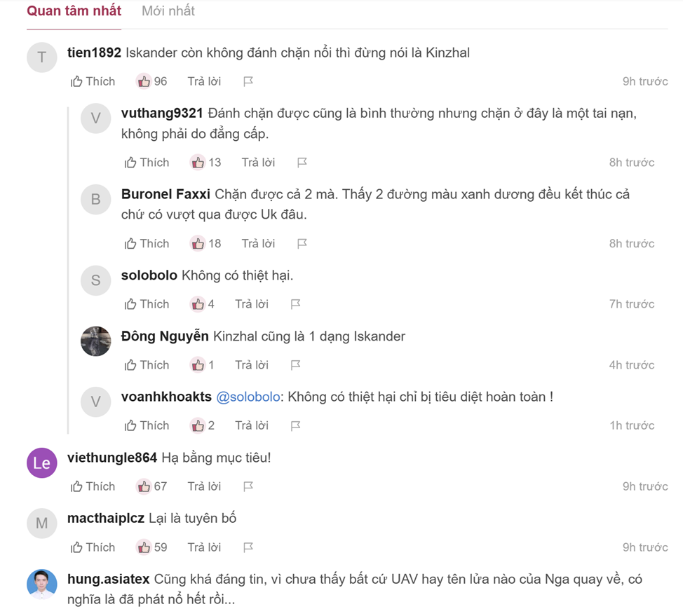Image resolution: width=683 pixels, height=616 pixels.
Task: Flag macthaiplcz's comment
Action: [x=248, y=547]
